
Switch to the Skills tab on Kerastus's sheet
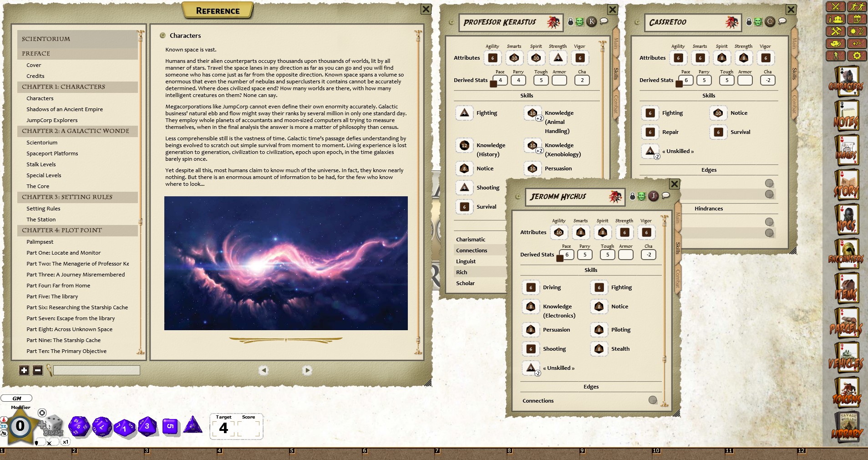[615, 74]
